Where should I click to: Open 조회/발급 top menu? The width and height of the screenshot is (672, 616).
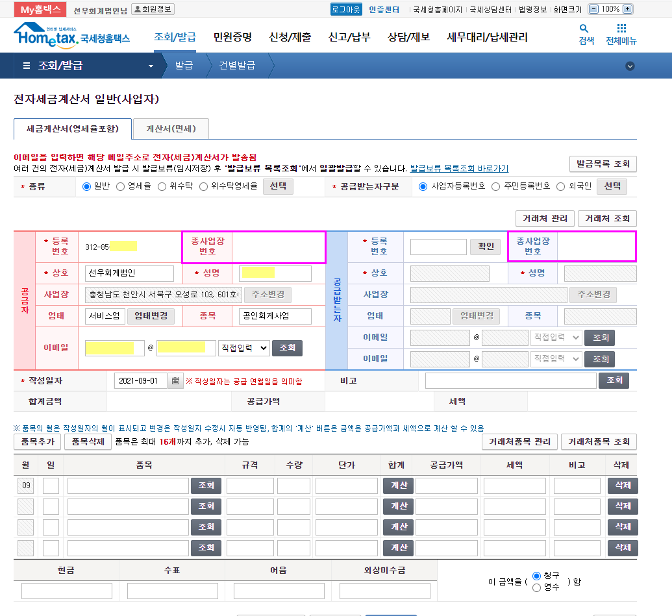pos(175,37)
